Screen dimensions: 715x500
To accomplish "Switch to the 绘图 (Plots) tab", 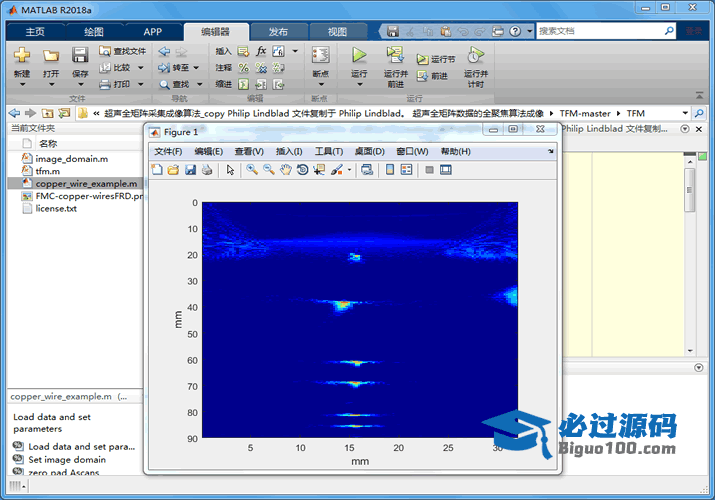I will (x=94, y=31).
